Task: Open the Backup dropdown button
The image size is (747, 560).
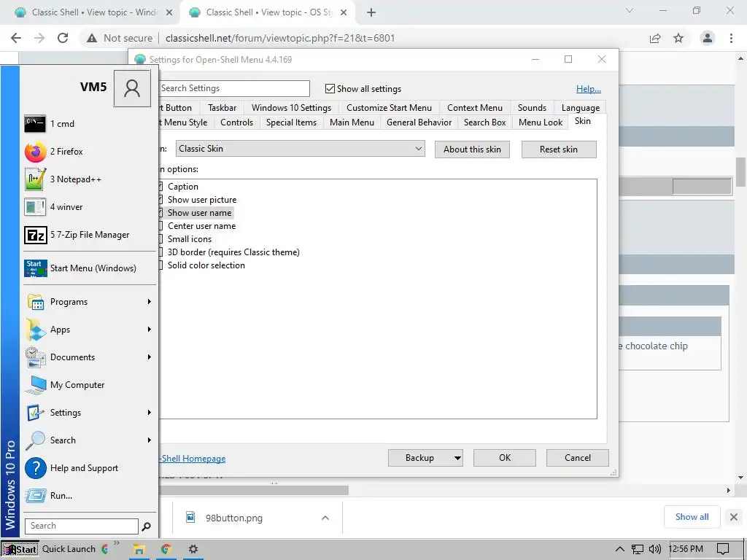Action: coord(457,458)
